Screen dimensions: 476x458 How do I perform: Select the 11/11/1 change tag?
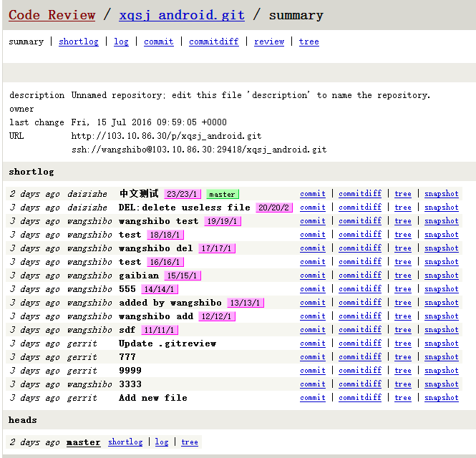[x=160, y=330]
